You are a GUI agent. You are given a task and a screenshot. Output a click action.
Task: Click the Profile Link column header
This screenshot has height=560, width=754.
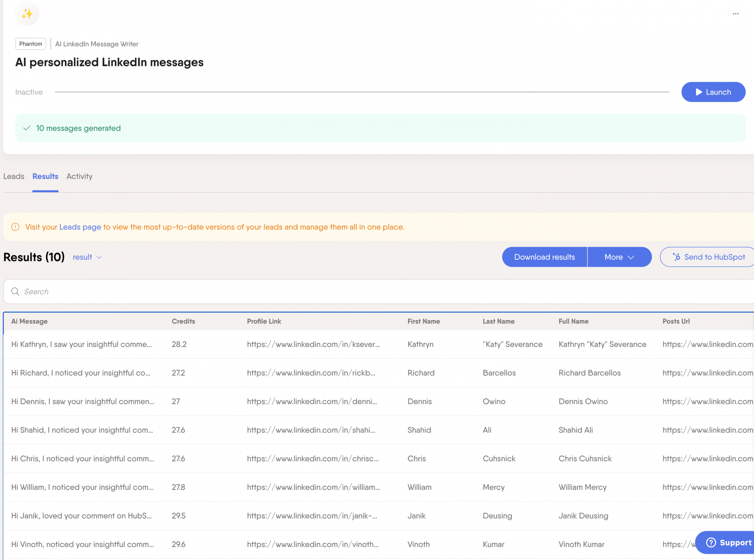click(264, 321)
